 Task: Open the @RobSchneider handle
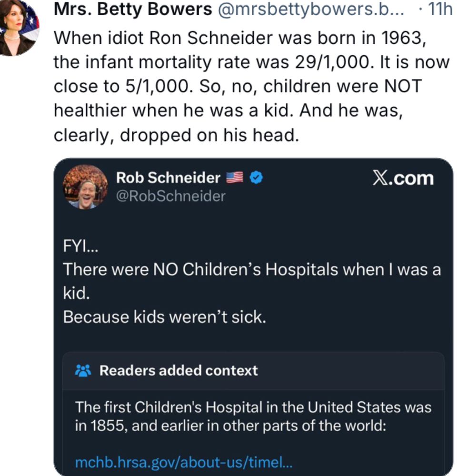170,196
